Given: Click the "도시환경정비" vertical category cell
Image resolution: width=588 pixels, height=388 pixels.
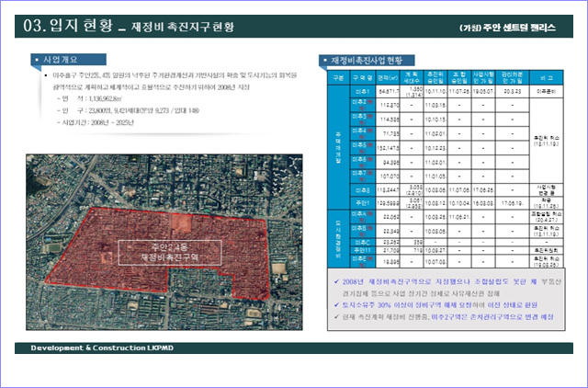Looking at the screenshot, I should 338,239.
